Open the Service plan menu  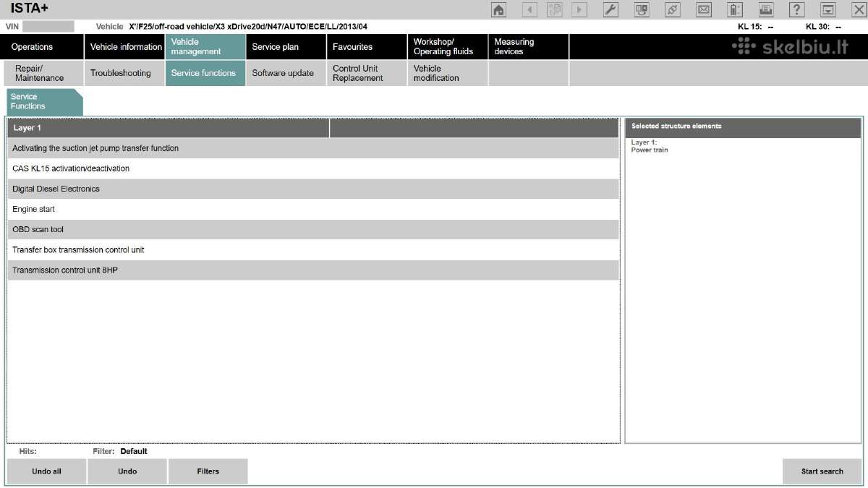pos(286,47)
